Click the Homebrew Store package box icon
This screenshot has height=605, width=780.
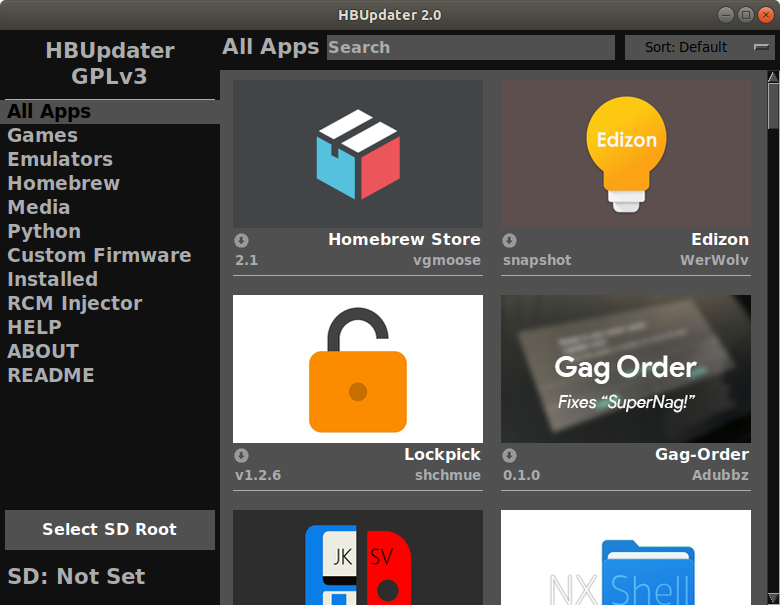[358, 154]
